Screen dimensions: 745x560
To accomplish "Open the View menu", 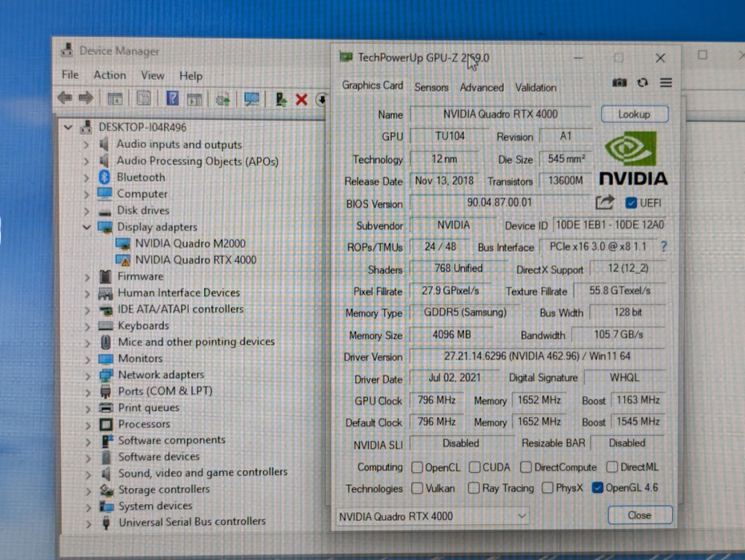I will [153, 75].
